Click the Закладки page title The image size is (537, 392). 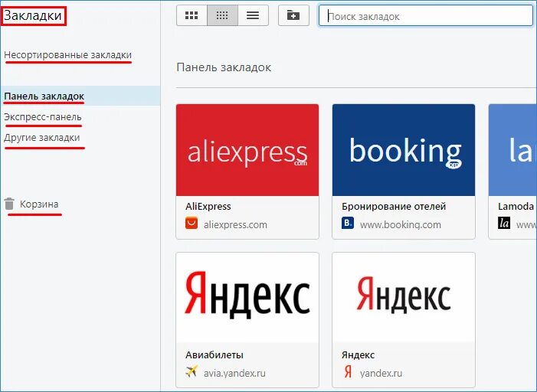point(33,15)
